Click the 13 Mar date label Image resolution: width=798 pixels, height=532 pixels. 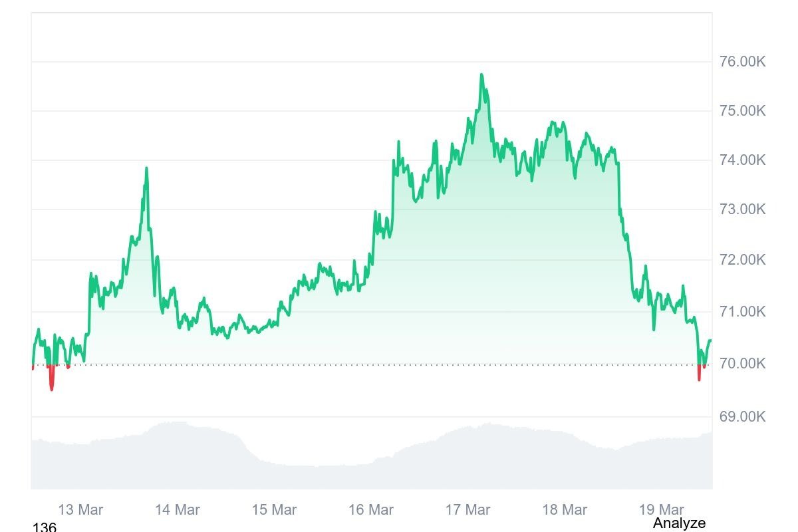[80, 510]
